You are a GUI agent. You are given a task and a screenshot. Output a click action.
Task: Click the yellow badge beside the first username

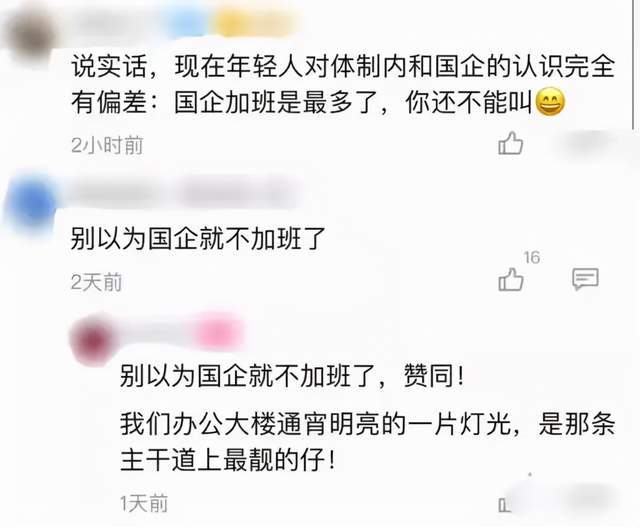255,24
